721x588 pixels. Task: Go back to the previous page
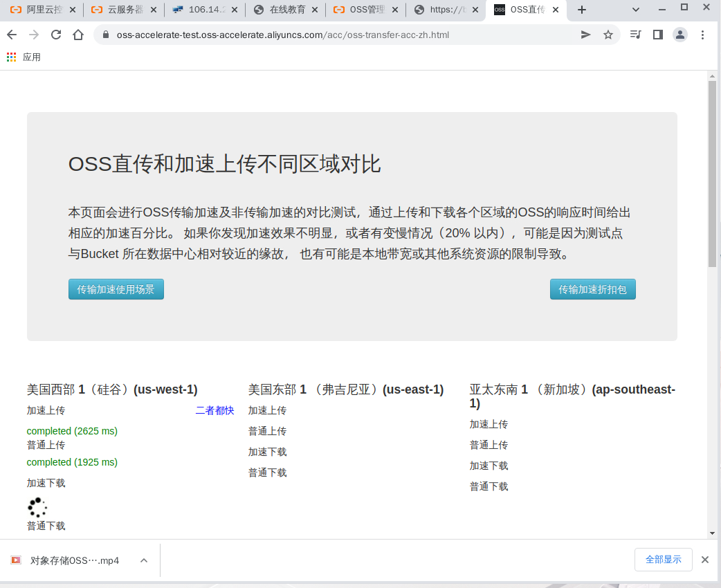(x=12, y=35)
